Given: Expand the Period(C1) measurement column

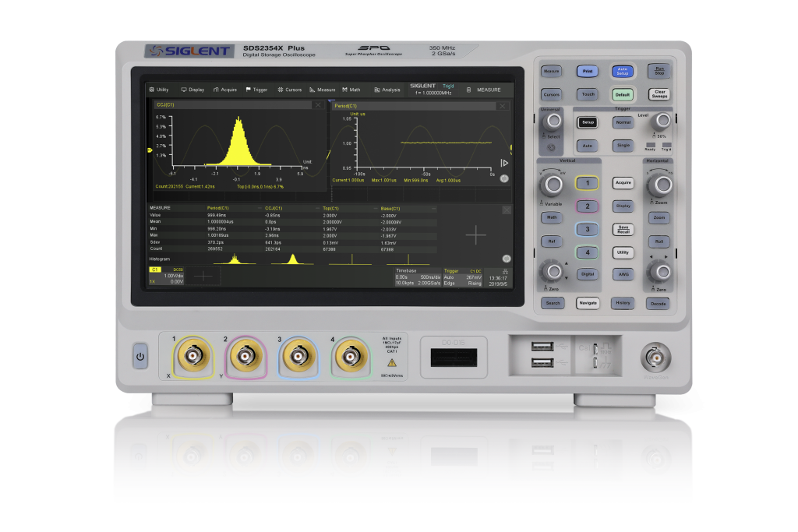Looking at the screenshot, I should click(x=259, y=209).
